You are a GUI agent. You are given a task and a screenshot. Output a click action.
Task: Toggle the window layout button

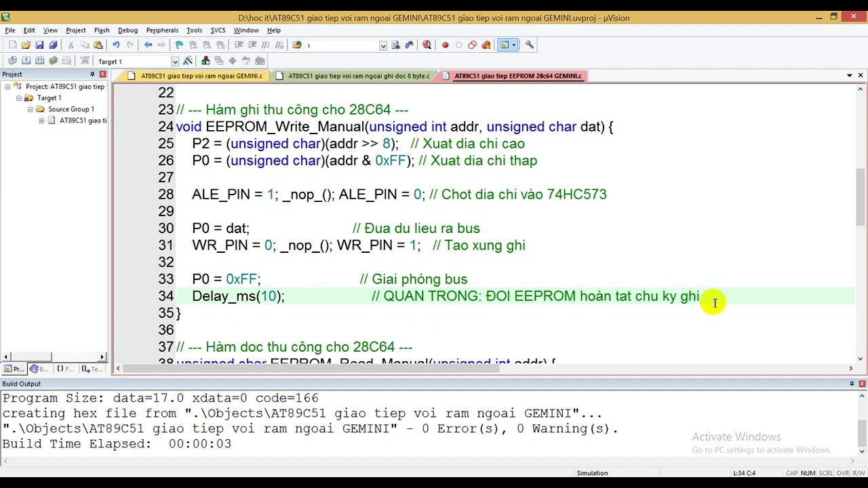tap(504, 45)
